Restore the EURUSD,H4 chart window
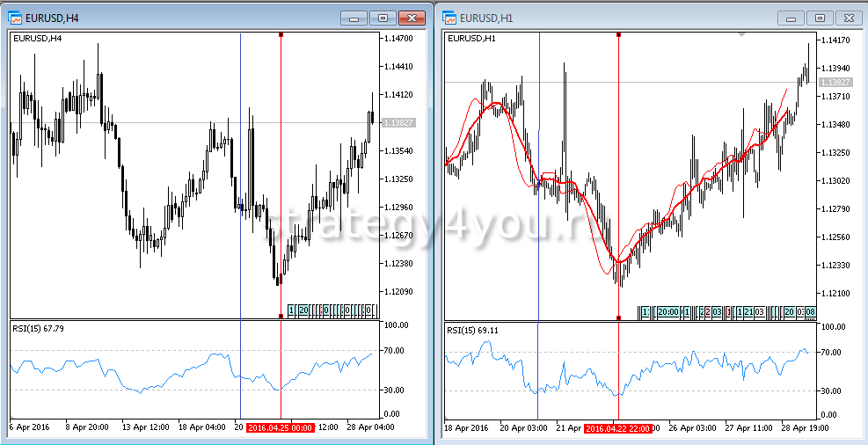The height and width of the screenshot is (445, 868). [x=383, y=18]
